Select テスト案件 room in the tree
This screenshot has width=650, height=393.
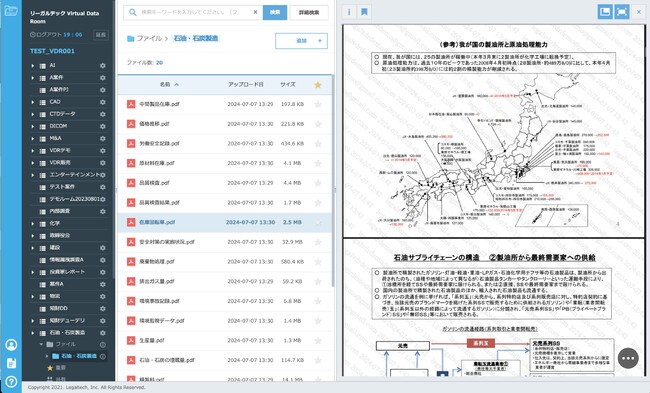click(62, 187)
